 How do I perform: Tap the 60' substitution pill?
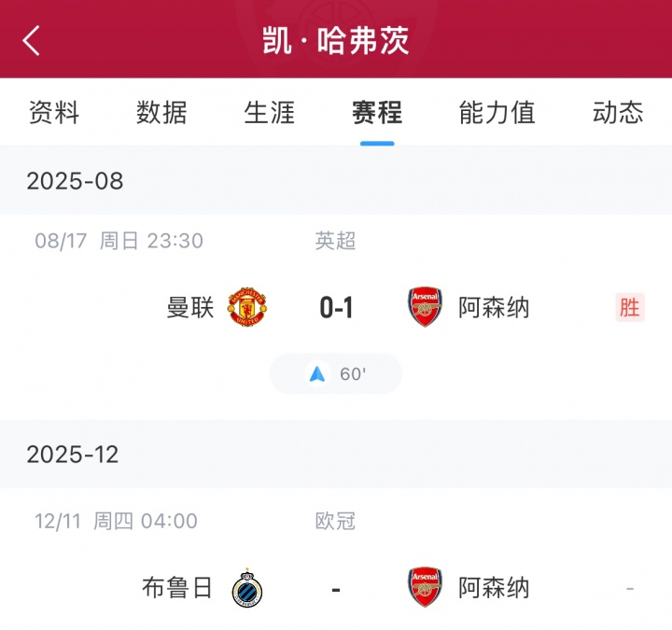tap(336, 374)
